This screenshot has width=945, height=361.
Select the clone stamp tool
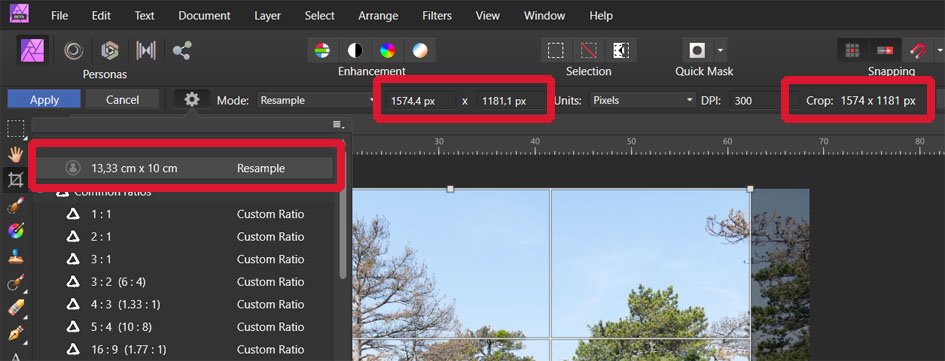tap(16, 256)
